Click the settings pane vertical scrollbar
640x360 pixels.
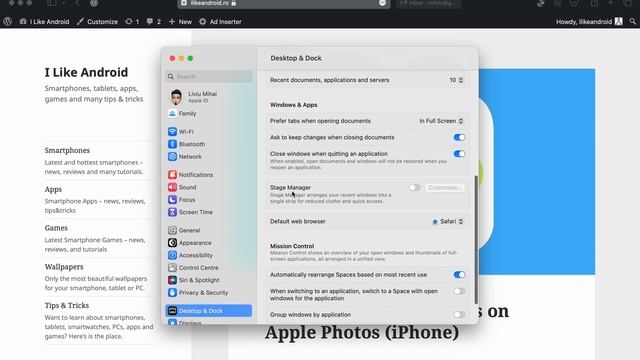[x=476, y=240]
